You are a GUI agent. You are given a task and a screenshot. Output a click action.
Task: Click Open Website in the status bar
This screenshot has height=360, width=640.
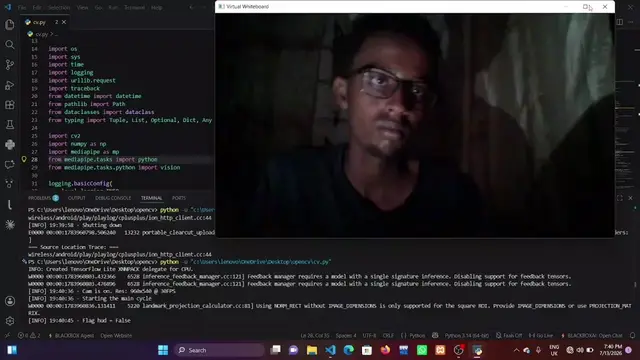tap(116, 336)
